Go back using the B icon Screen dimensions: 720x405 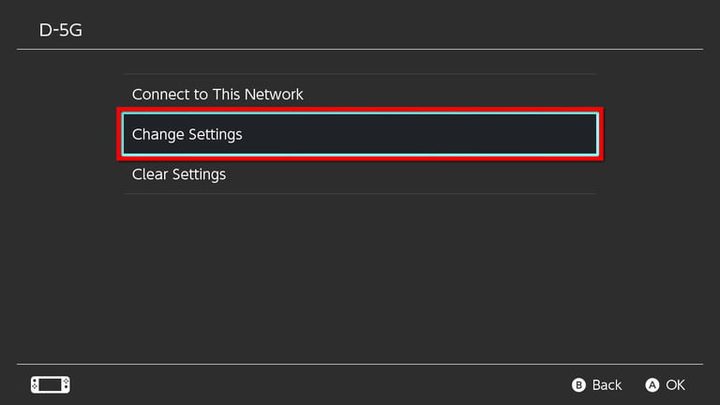point(578,385)
